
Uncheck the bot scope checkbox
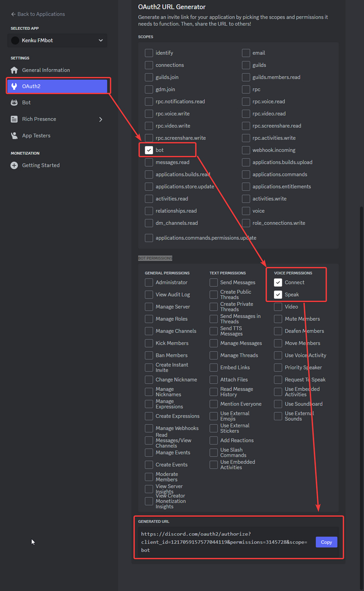(x=149, y=150)
